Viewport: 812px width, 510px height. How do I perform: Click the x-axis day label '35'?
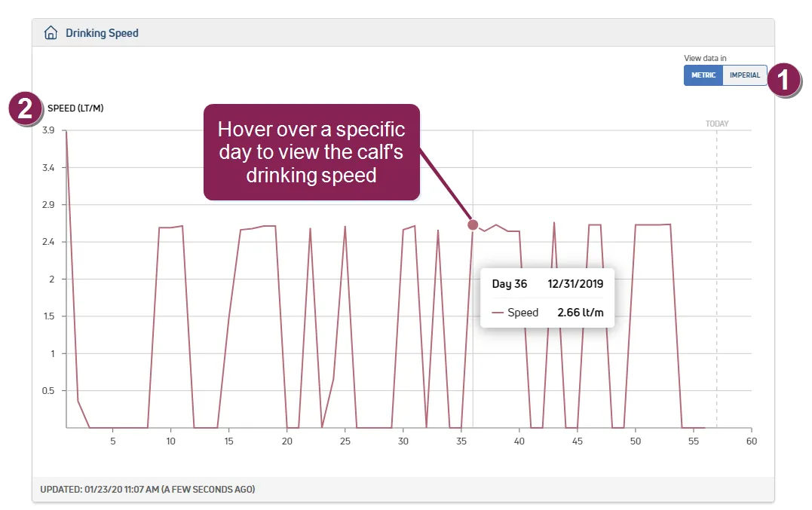(461, 441)
